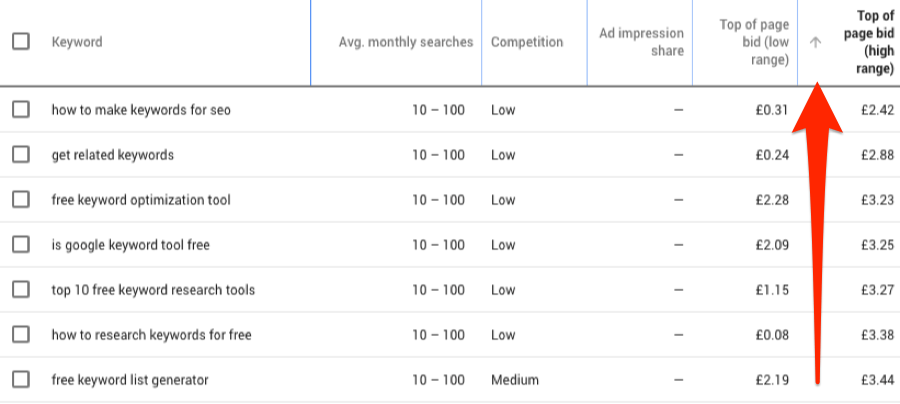Click the ascending sort arrow icon
Image resolution: width=900 pixels, height=404 pixels.
coord(815,42)
